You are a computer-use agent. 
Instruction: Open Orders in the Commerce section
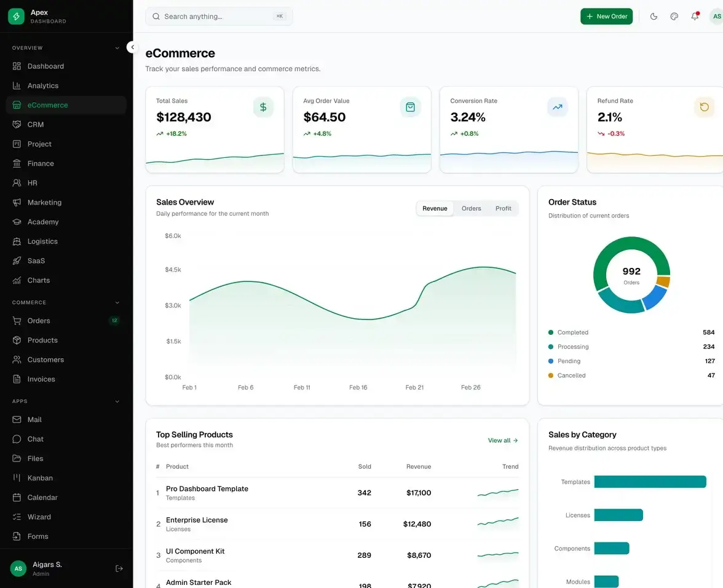click(x=66, y=321)
